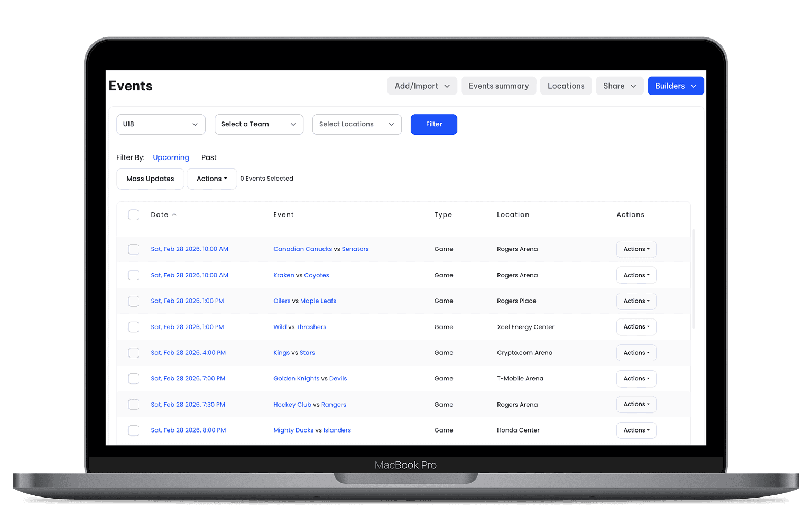Open the Rangers team link
The height and width of the screenshot is (516, 812).
334,405
